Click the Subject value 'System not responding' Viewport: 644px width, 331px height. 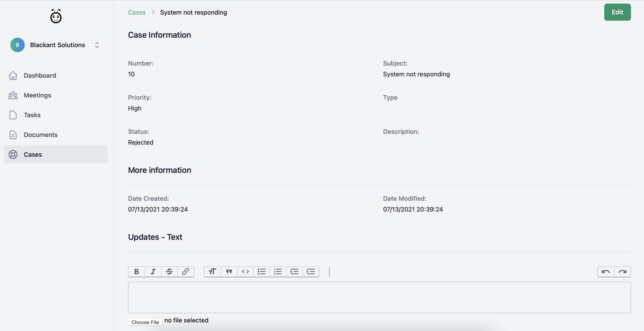pos(416,74)
